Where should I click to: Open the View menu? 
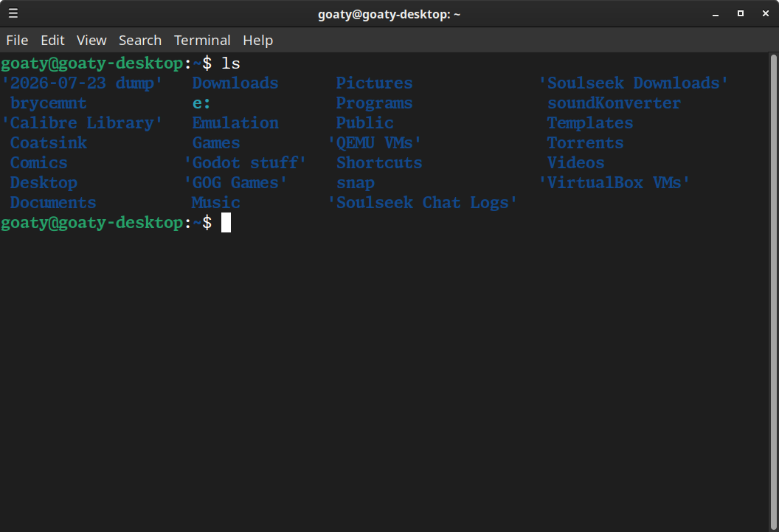[91, 41]
